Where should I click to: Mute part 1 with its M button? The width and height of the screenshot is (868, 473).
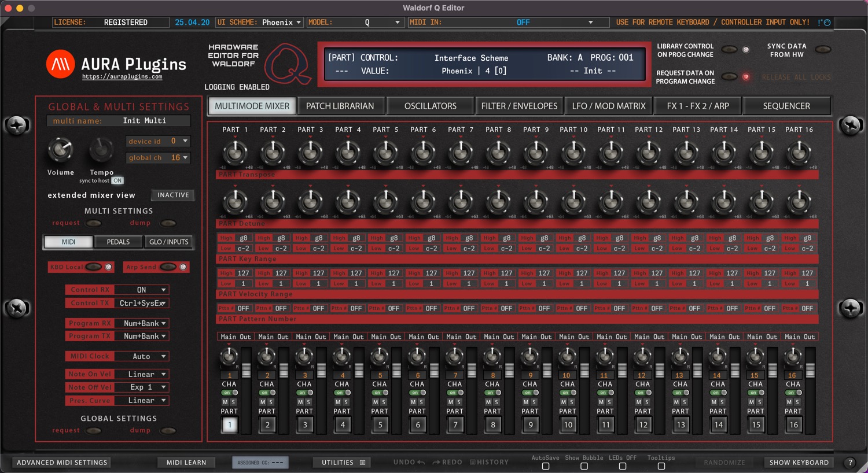click(x=225, y=402)
